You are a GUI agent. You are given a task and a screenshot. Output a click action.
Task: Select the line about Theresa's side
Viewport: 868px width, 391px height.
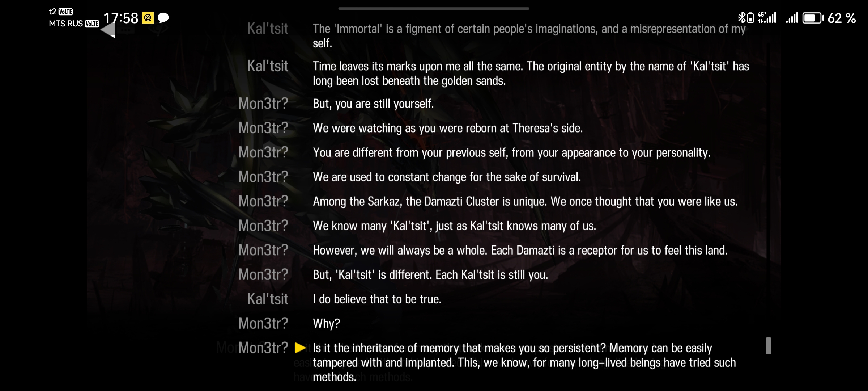click(448, 128)
